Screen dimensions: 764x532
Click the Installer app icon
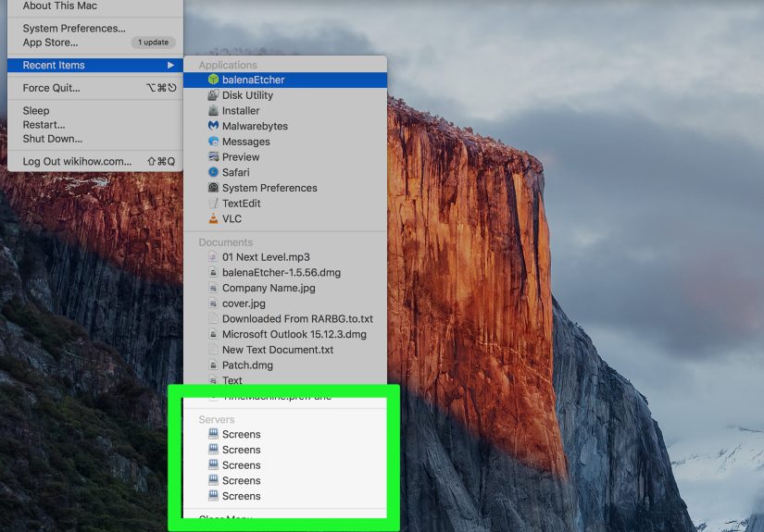(213, 110)
